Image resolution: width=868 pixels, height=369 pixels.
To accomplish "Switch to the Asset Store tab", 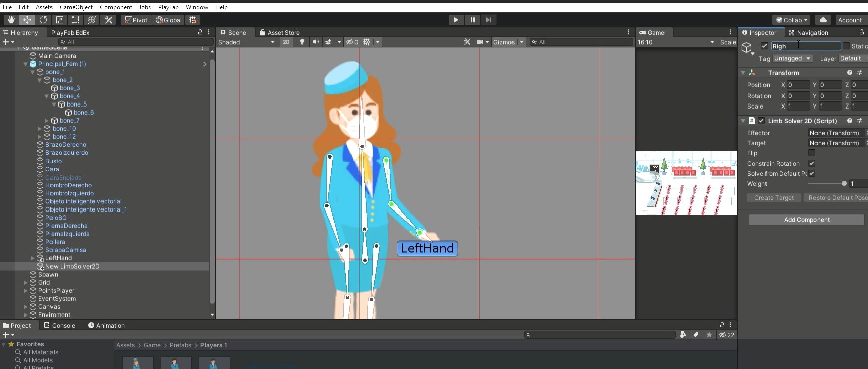I will click(x=279, y=33).
